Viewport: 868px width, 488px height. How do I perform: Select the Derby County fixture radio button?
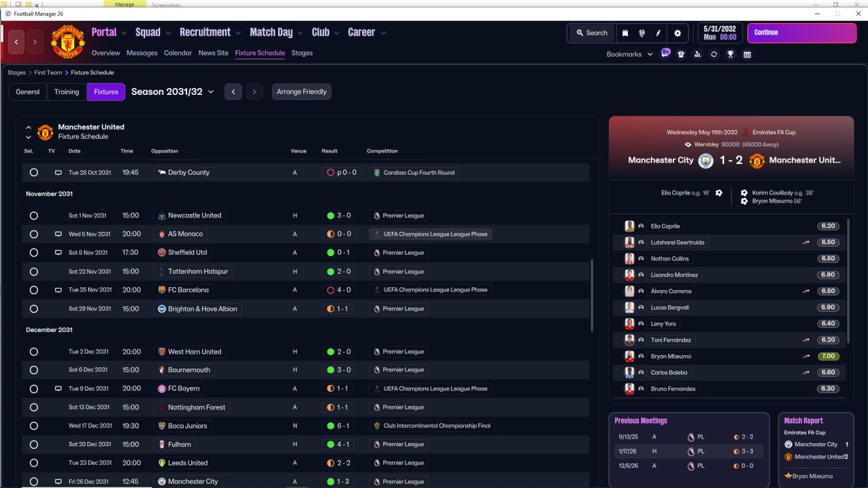pos(34,173)
